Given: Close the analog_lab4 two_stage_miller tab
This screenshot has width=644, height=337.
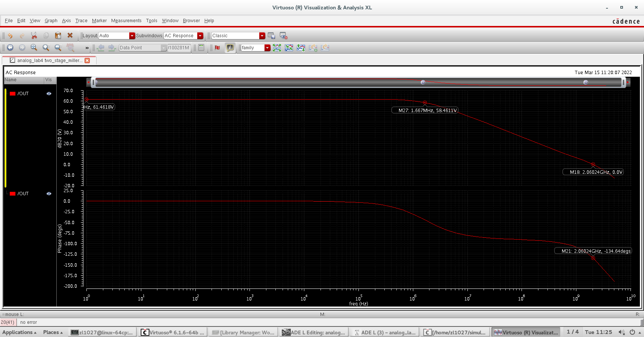Looking at the screenshot, I should pyautogui.click(x=87, y=61).
